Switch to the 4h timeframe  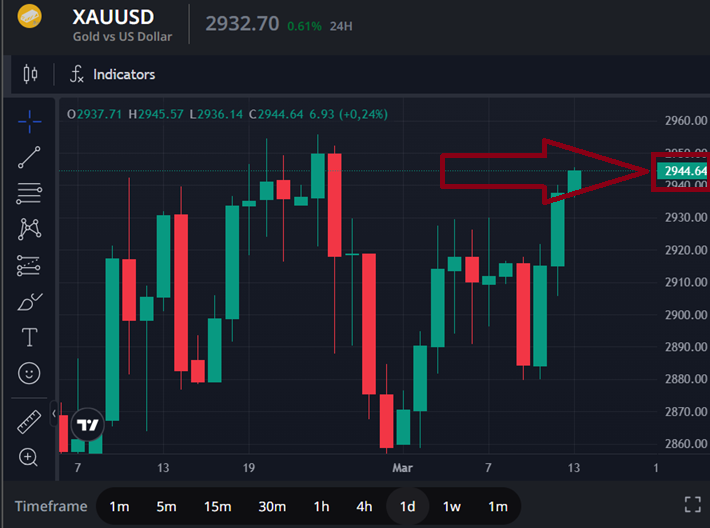pos(364,506)
